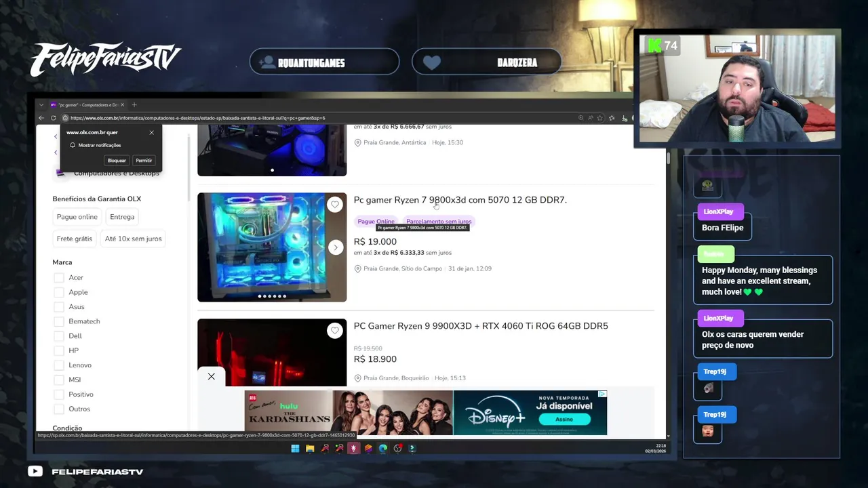Image resolution: width=868 pixels, height=488 pixels.
Task: Click location pin for Praia Grande, Antártica
Action: (x=358, y=143)
